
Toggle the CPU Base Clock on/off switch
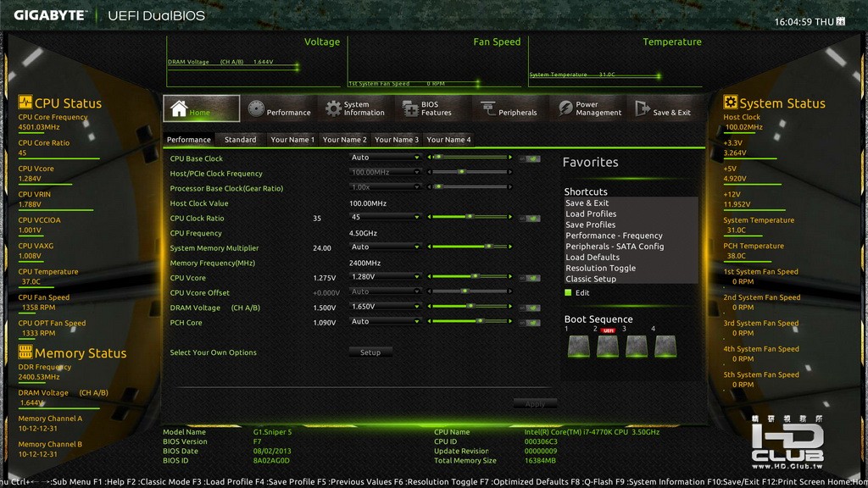[x=530, y=158]
